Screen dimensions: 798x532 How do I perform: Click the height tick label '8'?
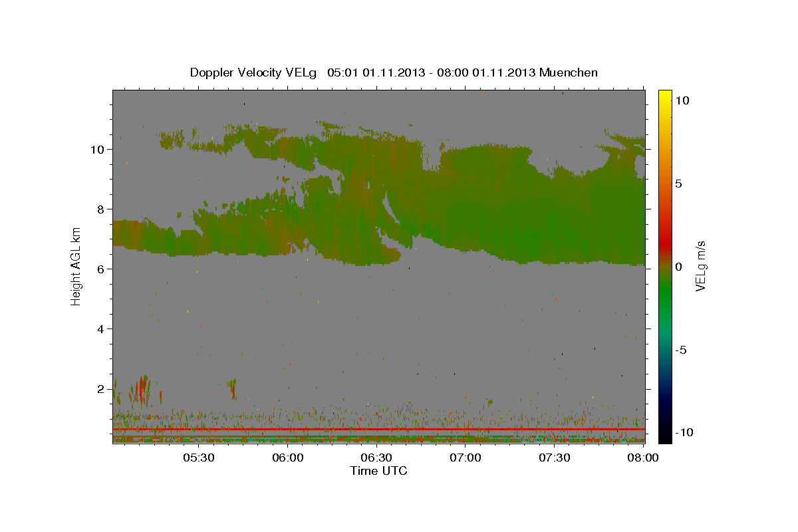pyautogui.click(x=100, y=209)
